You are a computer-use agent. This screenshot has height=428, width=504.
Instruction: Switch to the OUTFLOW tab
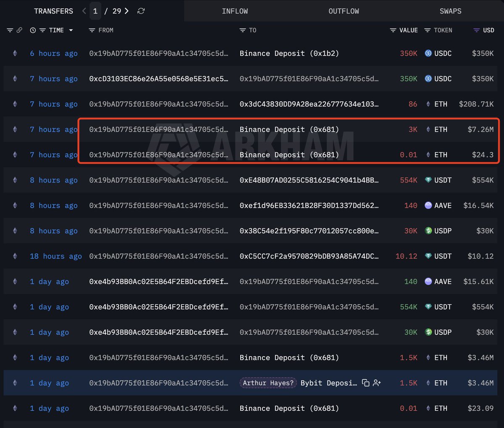[344, 11]
